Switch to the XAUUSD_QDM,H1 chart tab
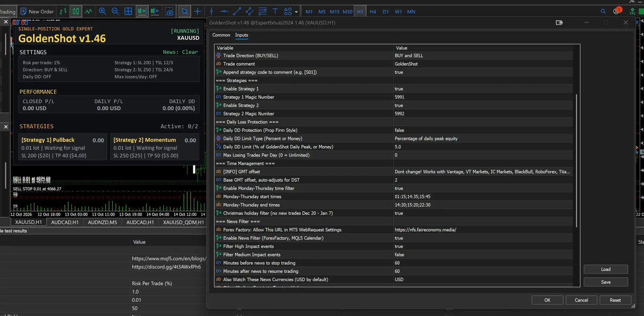Image resolution: width=644 pixels, height=316 pixels. point(184,222)
